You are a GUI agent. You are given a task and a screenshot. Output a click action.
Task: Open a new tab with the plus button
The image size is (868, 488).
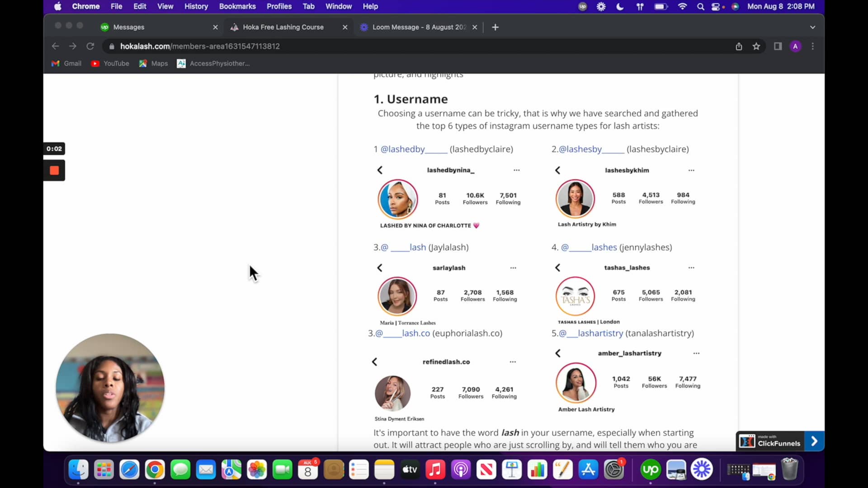(x=495, y=27)
